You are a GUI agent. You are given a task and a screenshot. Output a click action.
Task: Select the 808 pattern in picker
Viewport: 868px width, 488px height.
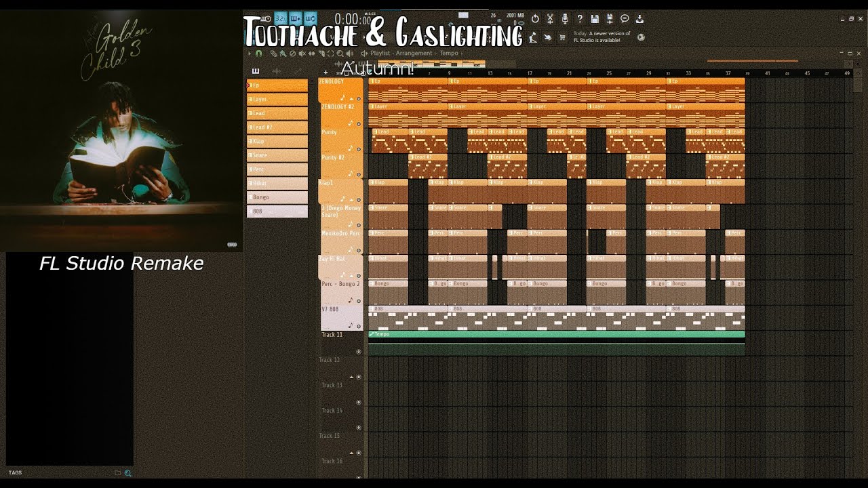point(277,211)
